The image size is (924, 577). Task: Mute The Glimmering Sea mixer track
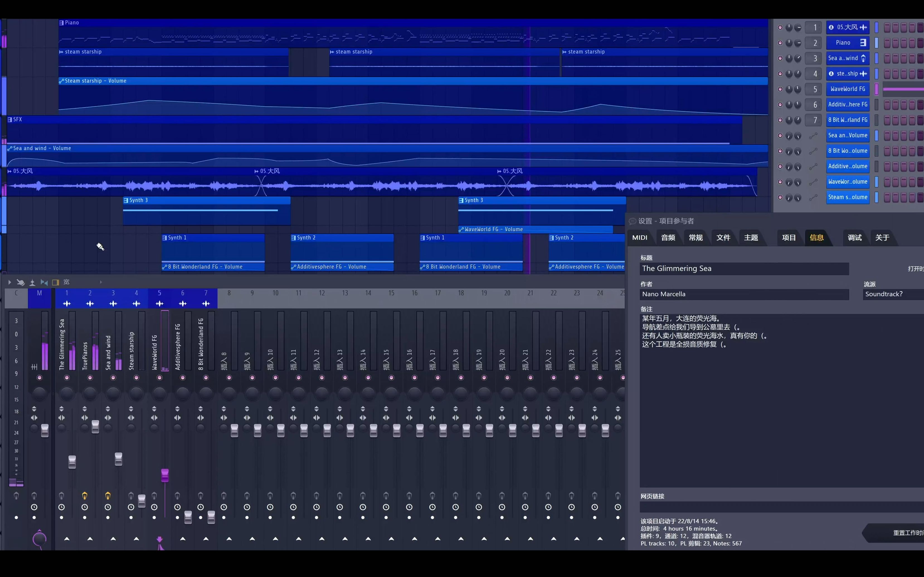[x=67, y=377]
